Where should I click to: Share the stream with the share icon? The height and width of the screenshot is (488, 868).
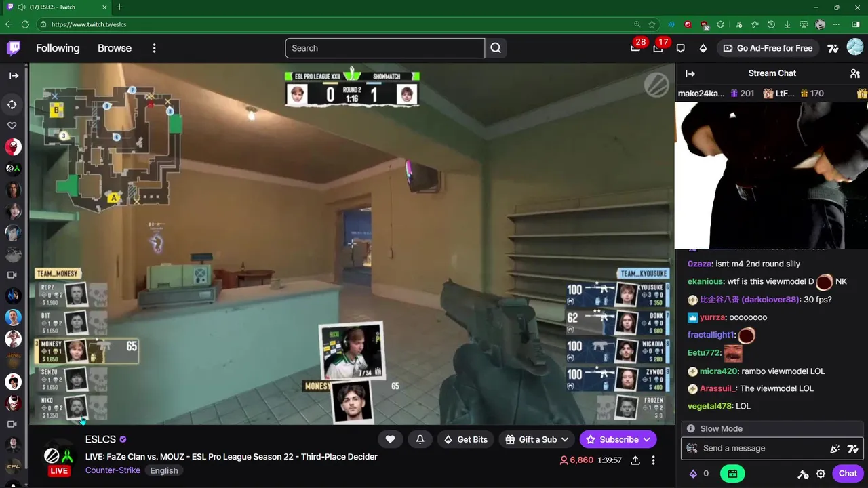coord(635,460)
